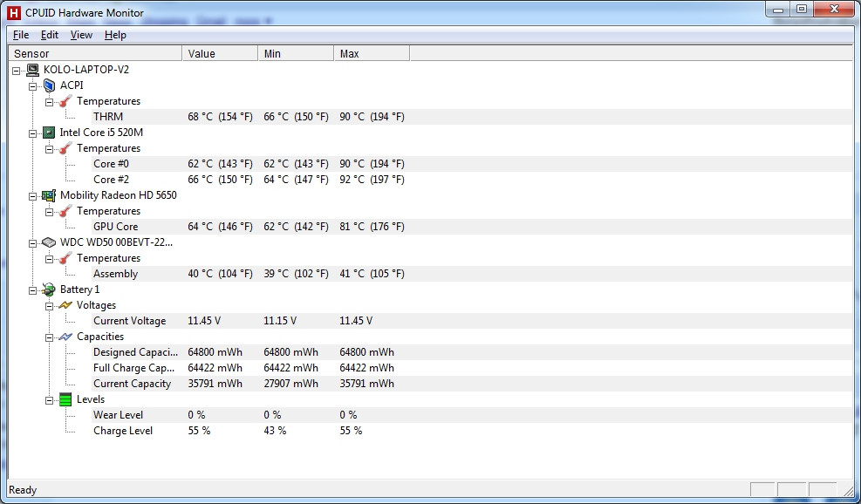861x504 pixels.
Task: Click the Max column header
Action: coord(372,53)
